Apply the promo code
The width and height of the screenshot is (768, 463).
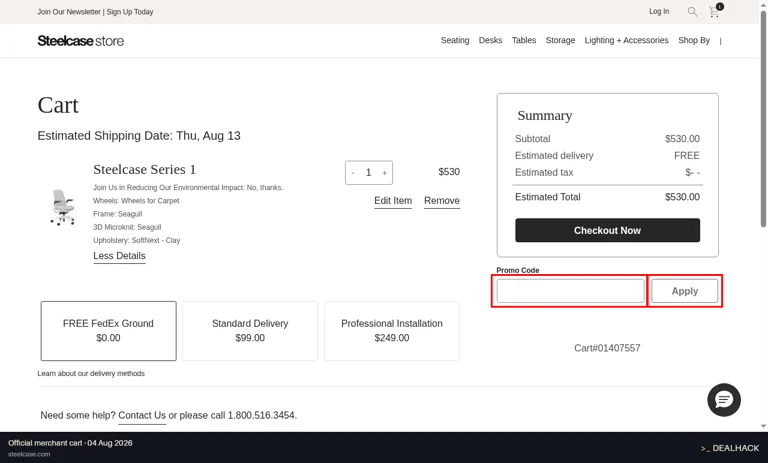[684, 291]
